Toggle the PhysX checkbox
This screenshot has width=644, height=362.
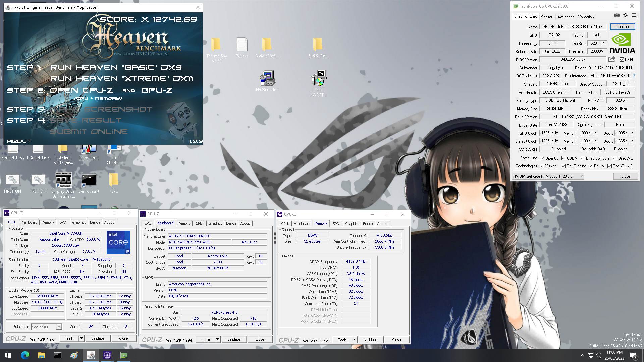pos(591,166)
